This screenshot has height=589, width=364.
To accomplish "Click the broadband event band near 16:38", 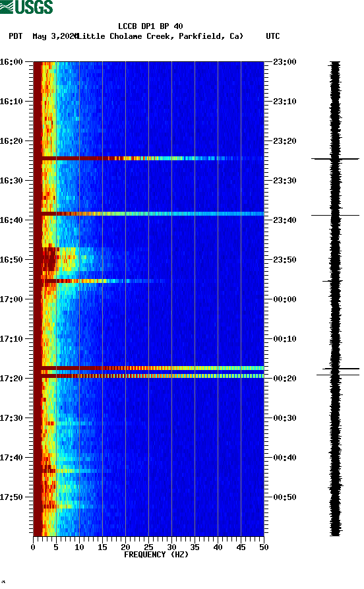I will (148, 214).
